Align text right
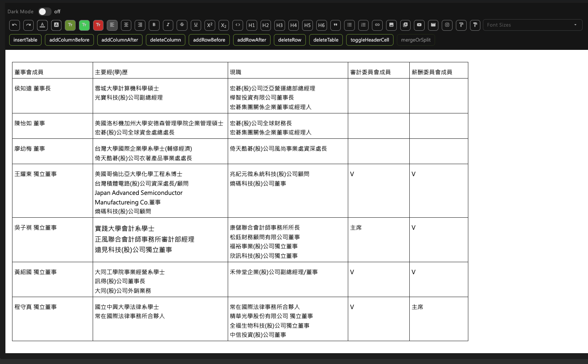Image resolution: width=588 pixels, height=364 pixels. pos(140,25)
